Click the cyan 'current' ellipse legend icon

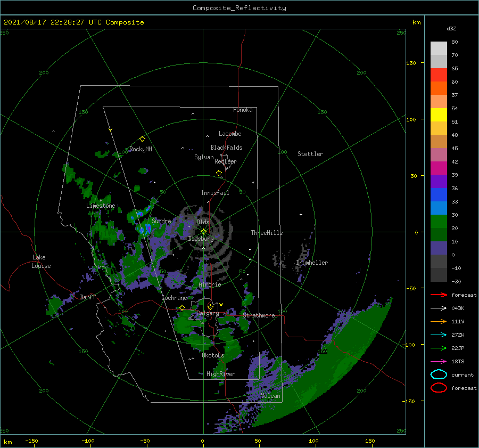point(439,374)
